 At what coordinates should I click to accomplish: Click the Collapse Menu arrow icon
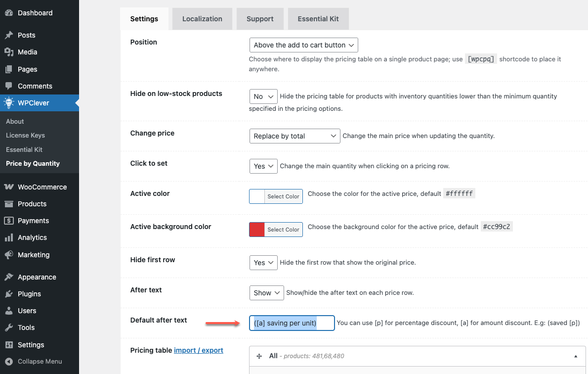9,361
